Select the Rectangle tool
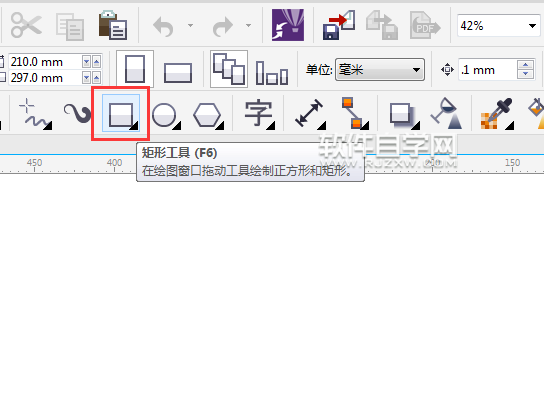Screen dimensions: 544x394 [121, 113]
